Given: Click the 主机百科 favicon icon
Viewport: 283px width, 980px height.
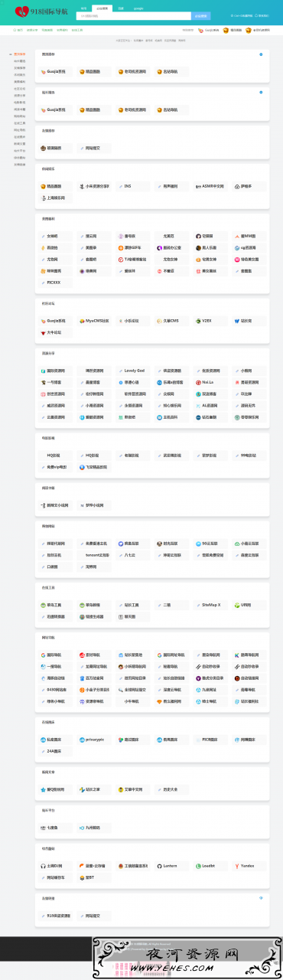Looking at the screenshot, I should pos(159,417).
